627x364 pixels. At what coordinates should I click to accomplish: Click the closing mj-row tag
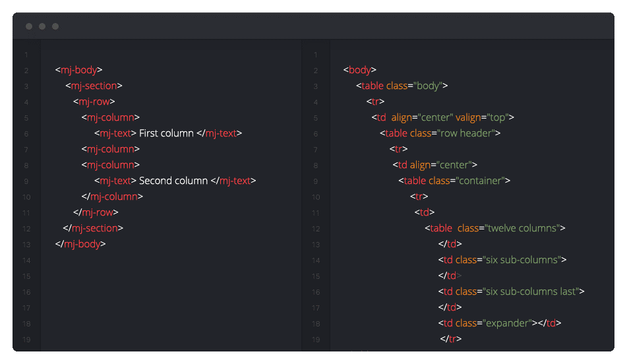(96, 212)
